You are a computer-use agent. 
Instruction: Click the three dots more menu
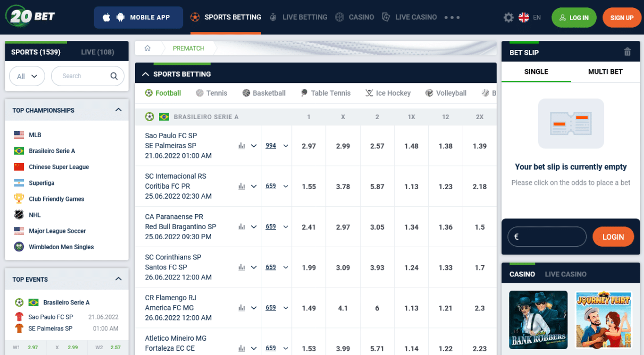(x=451, y=18)
